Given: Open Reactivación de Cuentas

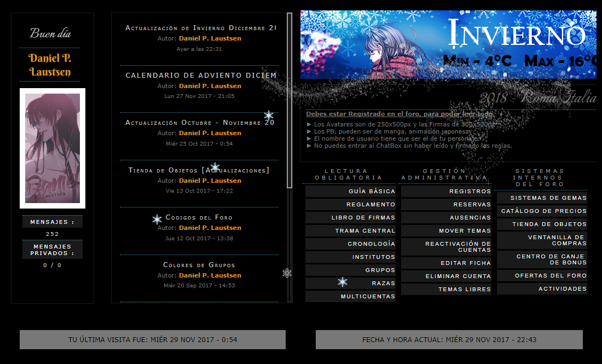Looking at the screenshot, I should [x=446, y=246].
